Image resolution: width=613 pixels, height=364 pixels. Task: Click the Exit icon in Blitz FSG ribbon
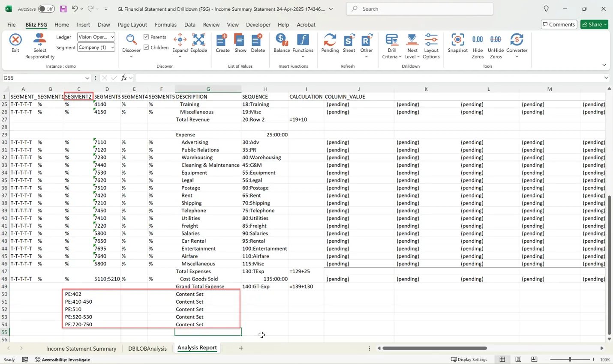click(15, 43)
